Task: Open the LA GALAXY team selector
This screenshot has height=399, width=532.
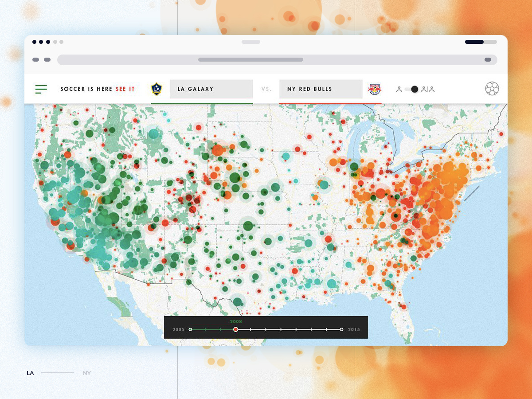Action: (211, 89)
